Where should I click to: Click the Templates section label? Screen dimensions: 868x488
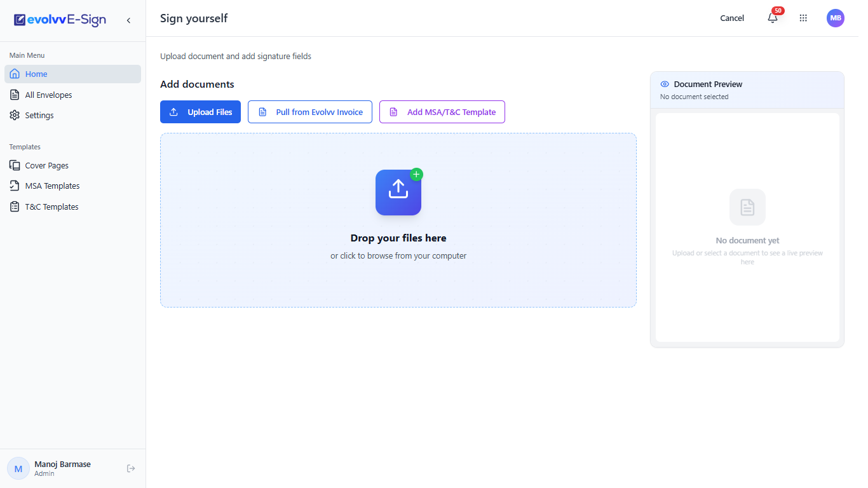tap(25, 147)
